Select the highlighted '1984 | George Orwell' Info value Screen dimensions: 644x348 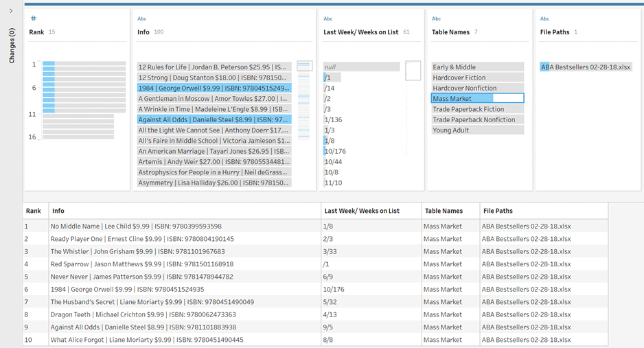(214, 88)
